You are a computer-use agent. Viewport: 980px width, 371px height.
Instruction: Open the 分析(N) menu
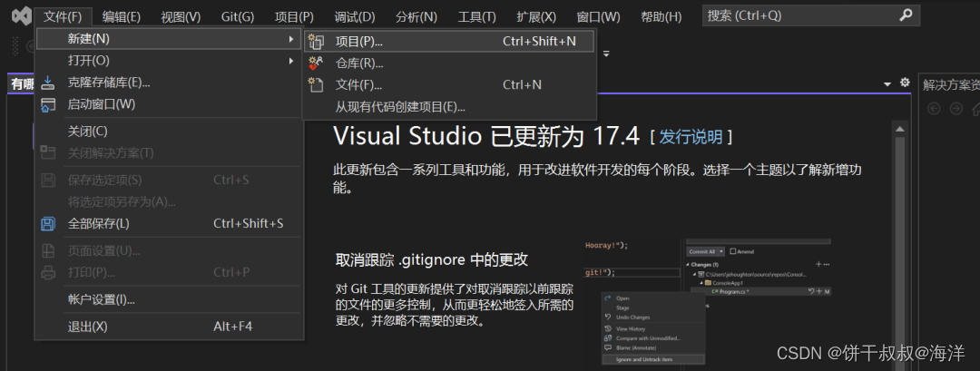tap(416, 16)
